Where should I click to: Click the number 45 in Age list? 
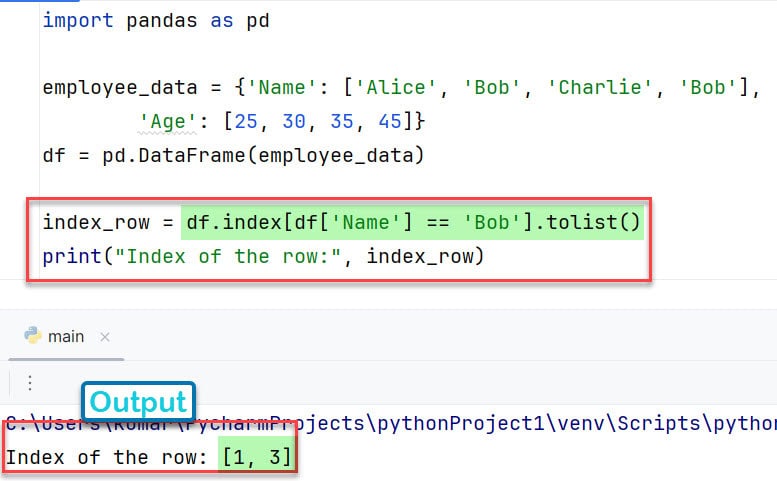click(389, 122)
